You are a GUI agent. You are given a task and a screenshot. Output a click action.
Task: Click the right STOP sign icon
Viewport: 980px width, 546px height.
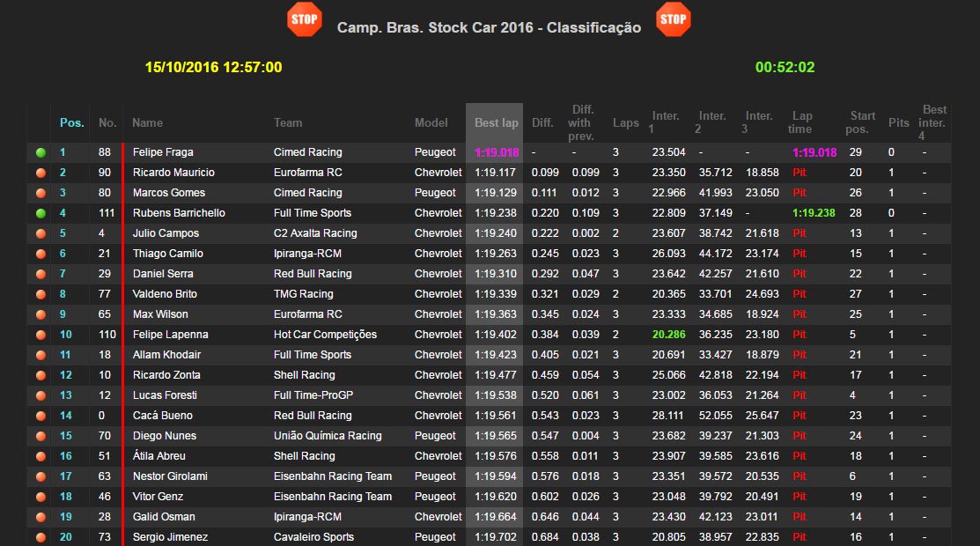673,19
